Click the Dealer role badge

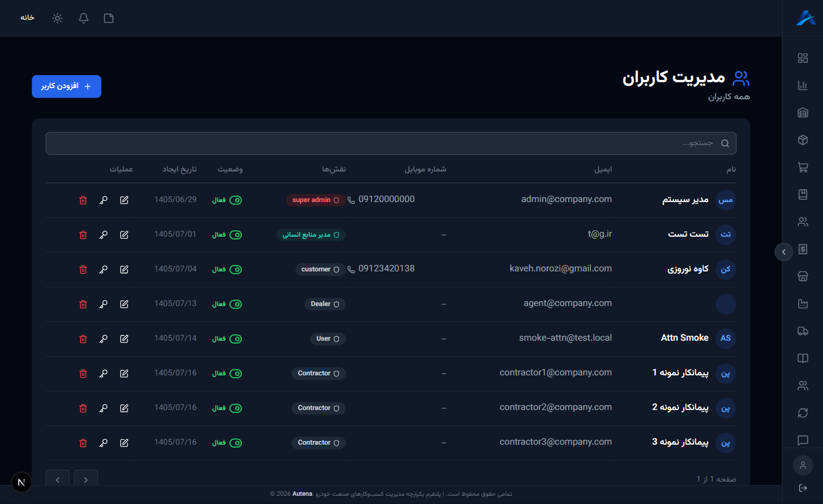point(325,304)
